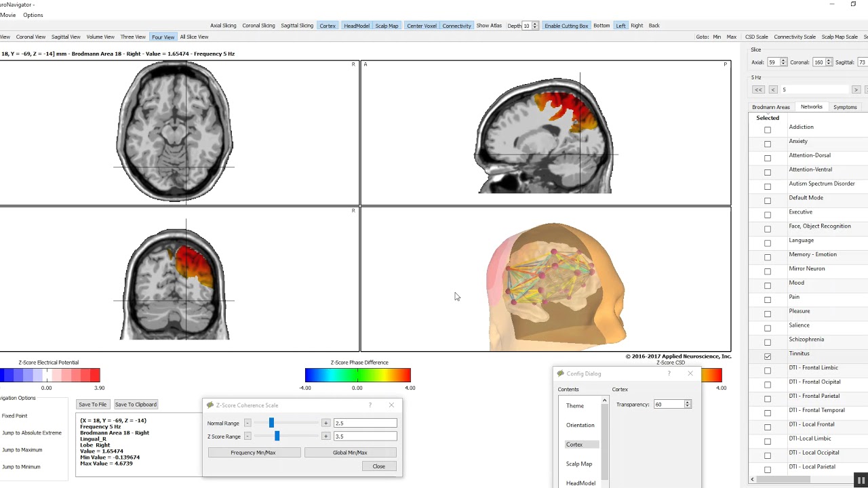Click the Z Score Range value field

coord(365,436)
